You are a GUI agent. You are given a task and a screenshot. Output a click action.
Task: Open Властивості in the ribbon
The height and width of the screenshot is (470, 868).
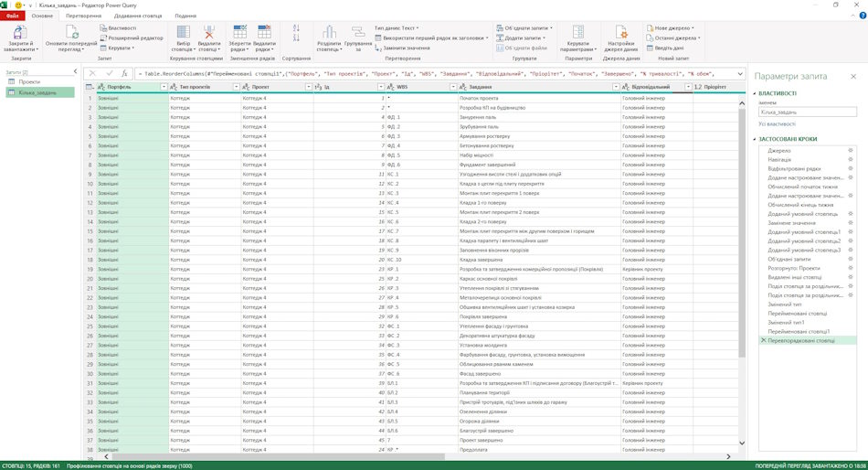[x=118, y=27]
